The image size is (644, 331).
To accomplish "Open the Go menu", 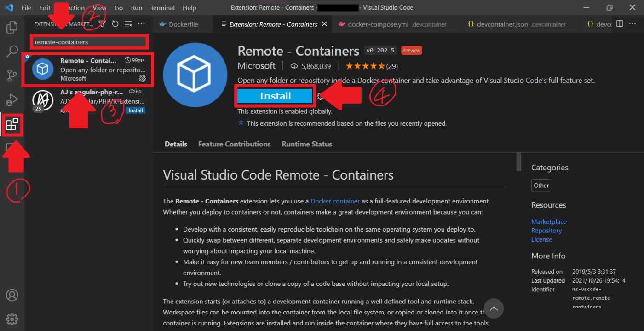I will pos(119,8).
